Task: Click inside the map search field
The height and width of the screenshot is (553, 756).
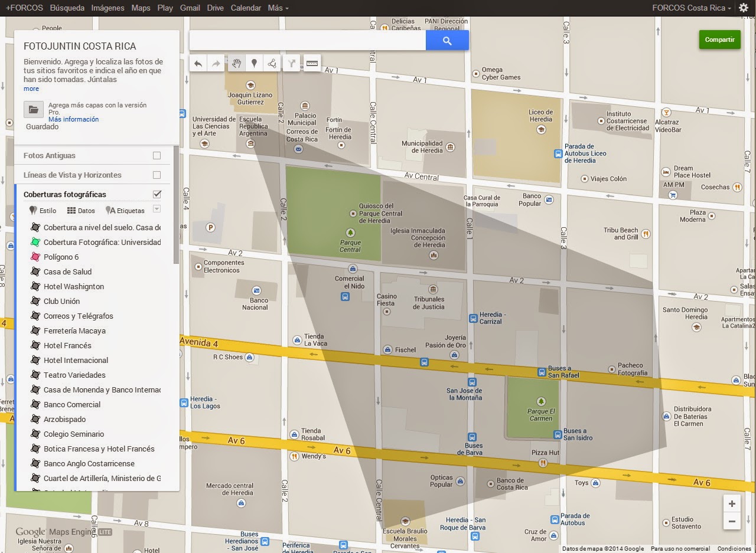Action: tap(307, 41)
